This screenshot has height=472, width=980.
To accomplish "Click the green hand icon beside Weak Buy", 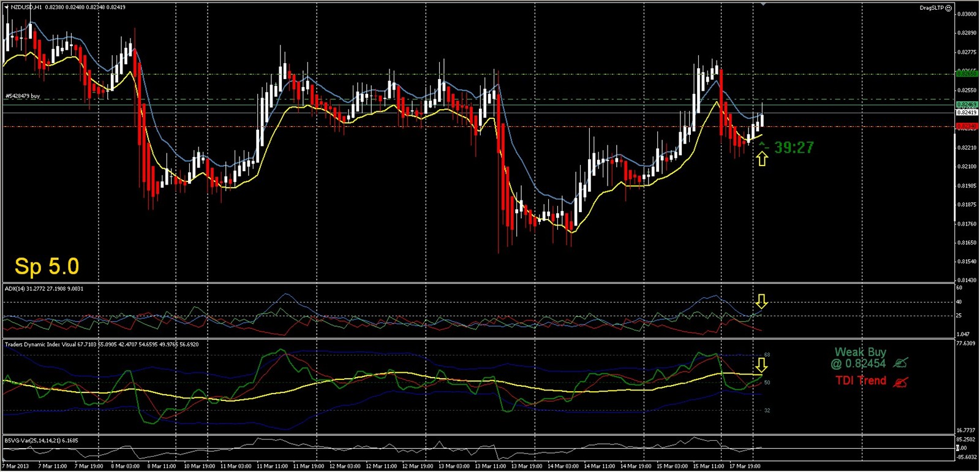I will (900, 363).
